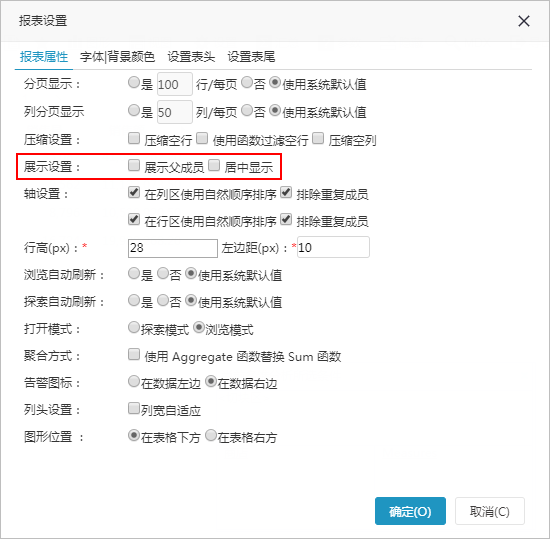This screenshot has width=550, height=539.
Task: Open the 设置表尾 tab
Action: pos(251,56)
